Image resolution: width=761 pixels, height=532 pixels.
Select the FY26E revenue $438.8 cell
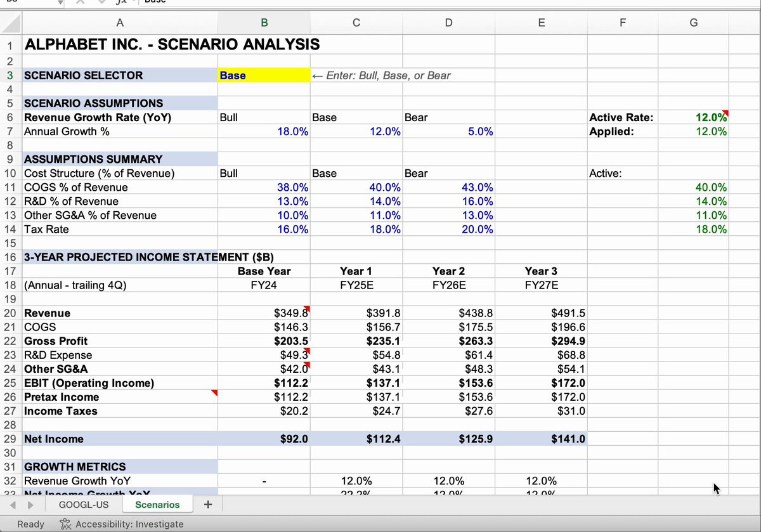click(449, 313)
